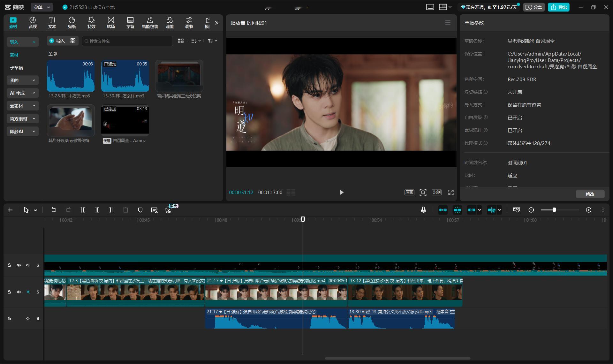
Task: Open the 贴纸 stickers tab
Action: click(x=72, y=23)
